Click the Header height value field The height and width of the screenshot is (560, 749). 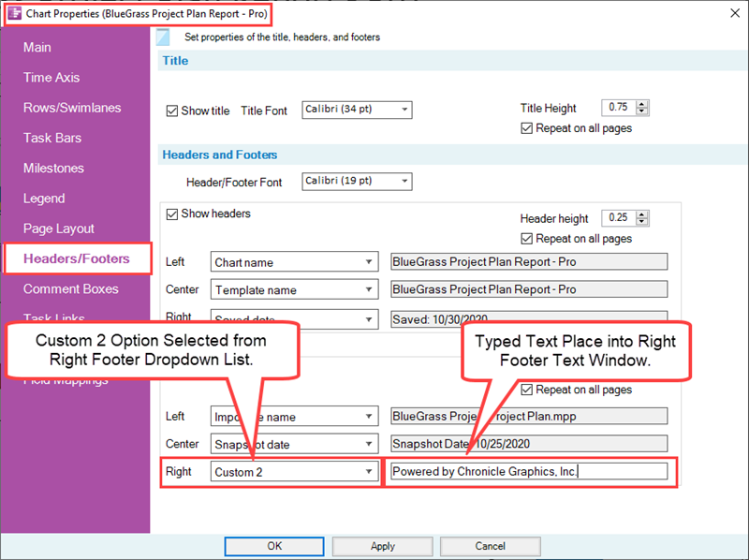point(619,218)
